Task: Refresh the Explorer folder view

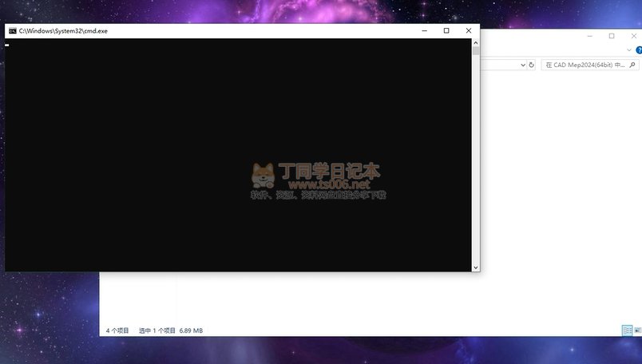Action: point(532,65)
